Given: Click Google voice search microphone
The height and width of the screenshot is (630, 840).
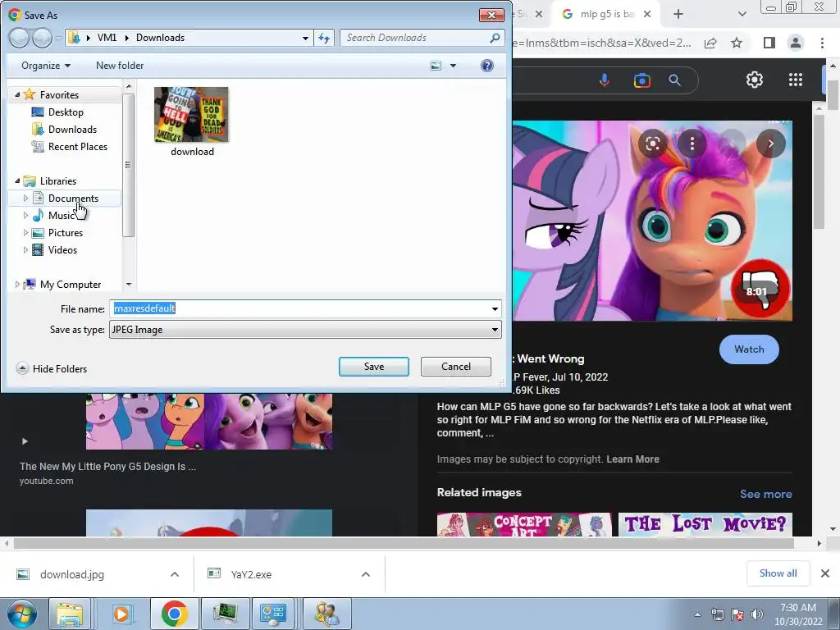Looking at the screenshot, I should point(605,80).
